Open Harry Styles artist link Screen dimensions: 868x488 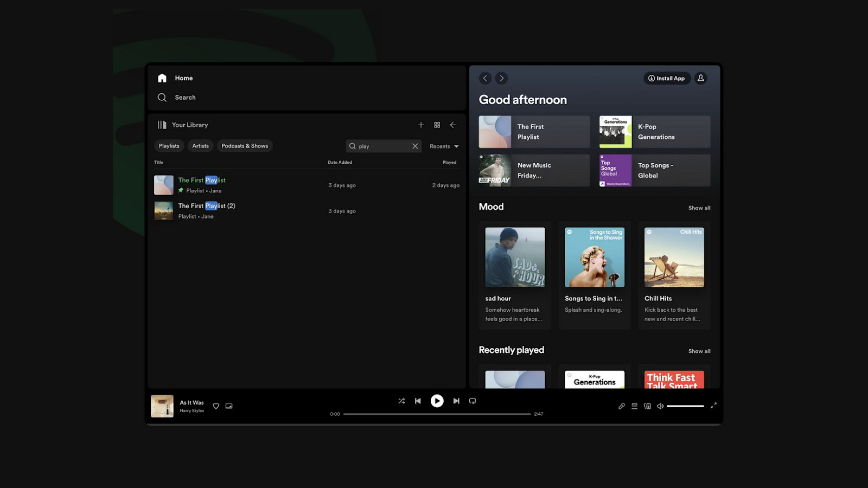(192, 410)
